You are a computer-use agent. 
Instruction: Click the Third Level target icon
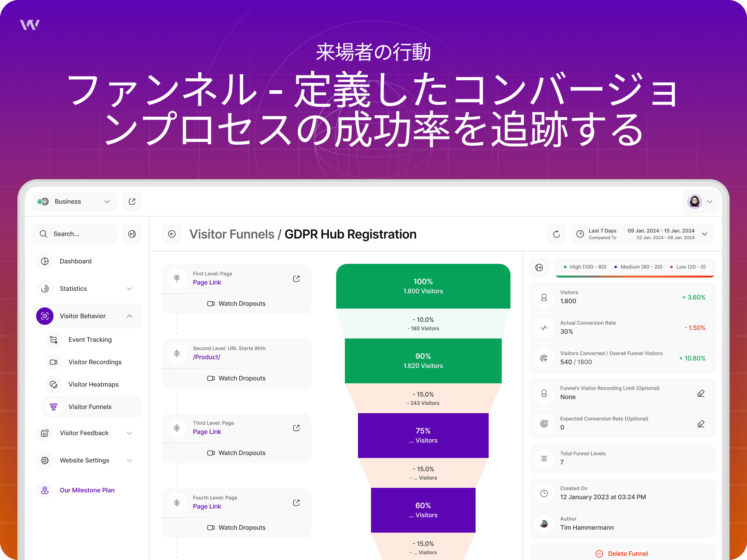[x=177, y=428]
